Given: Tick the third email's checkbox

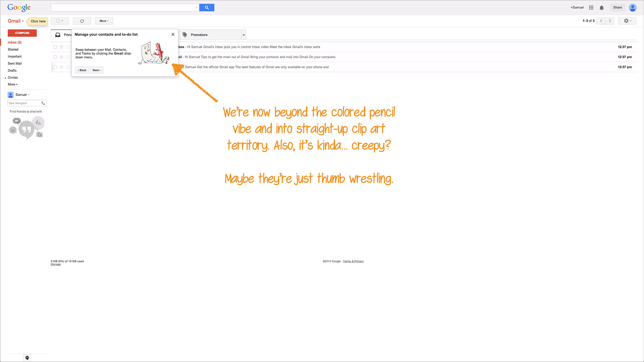Looking at the screenshot, I should [x=55, y=67].
